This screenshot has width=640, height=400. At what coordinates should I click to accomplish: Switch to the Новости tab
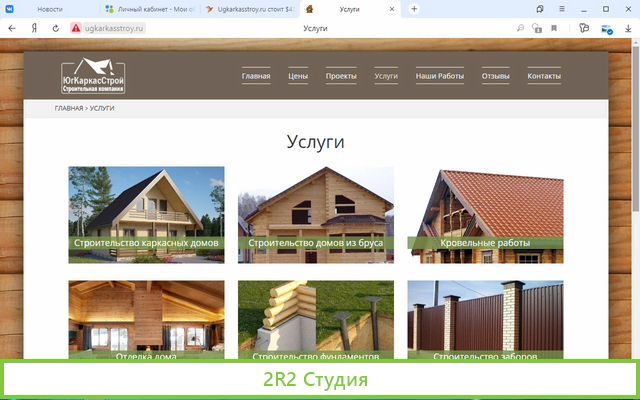pyautogui.click(x=50, y=9)
